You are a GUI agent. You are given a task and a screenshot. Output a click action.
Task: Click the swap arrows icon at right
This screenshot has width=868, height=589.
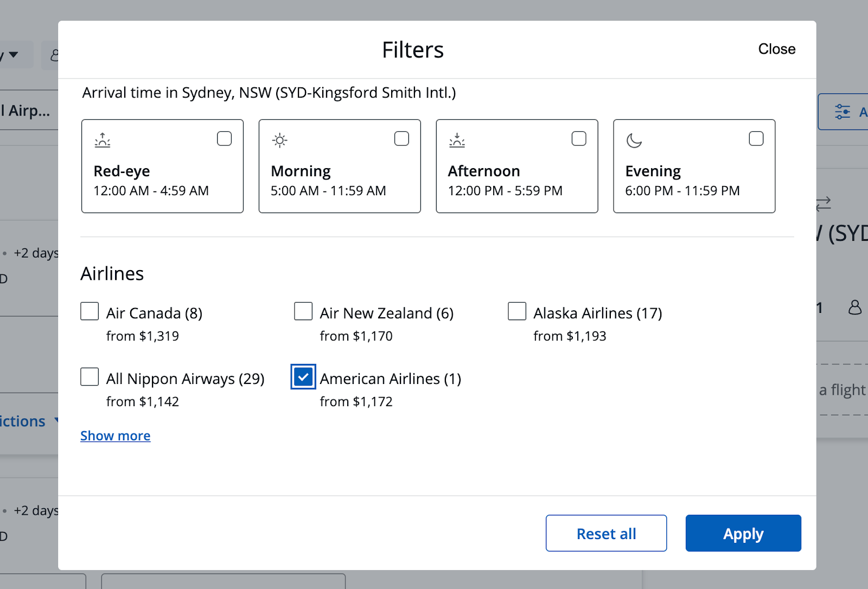824,204
